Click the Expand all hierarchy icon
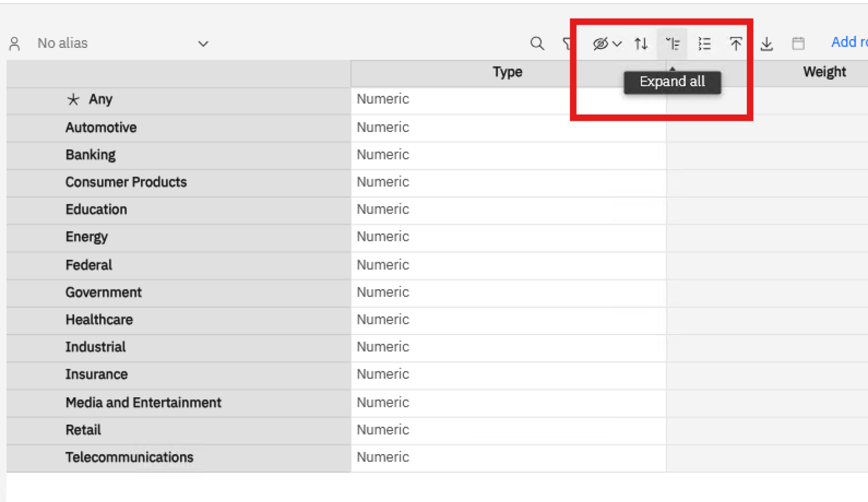 (672, 44)
